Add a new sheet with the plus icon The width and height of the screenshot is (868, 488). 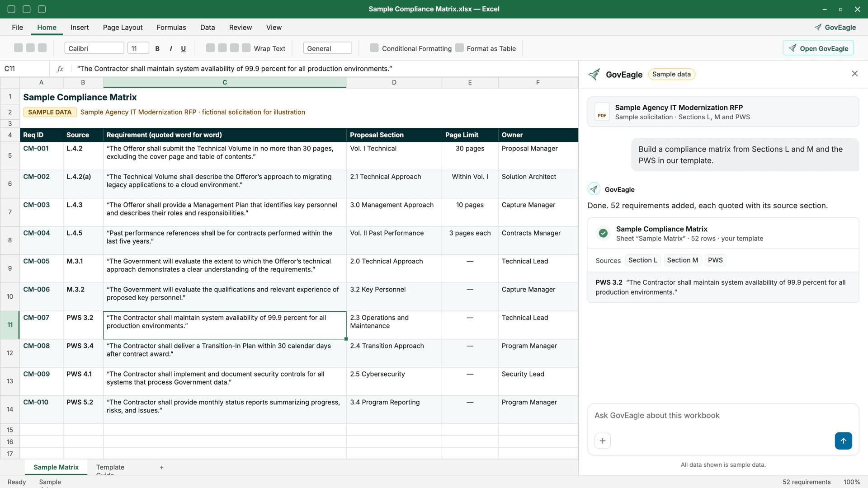click(161, 468)
